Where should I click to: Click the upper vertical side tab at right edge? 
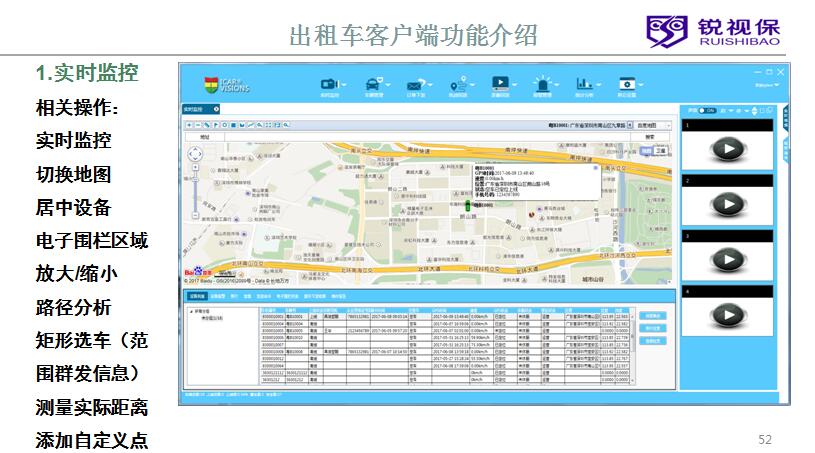click(x=786, y=118)
